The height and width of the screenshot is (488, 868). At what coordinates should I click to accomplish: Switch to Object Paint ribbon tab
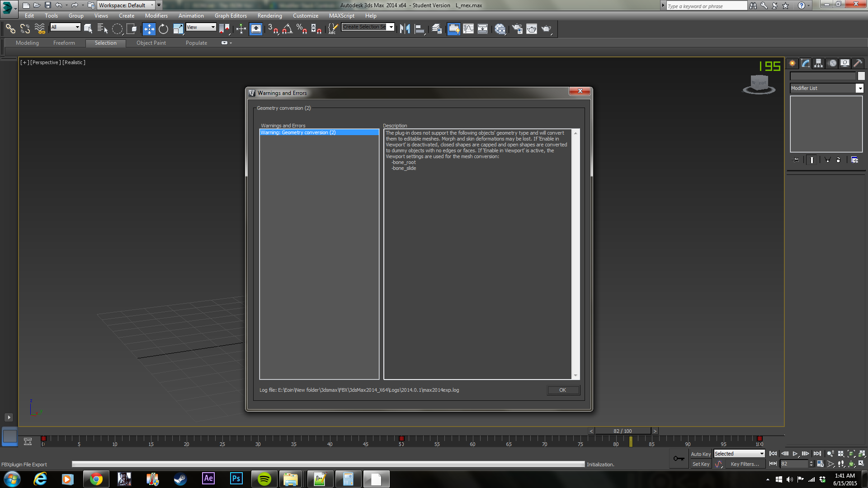tap(151, 43)
